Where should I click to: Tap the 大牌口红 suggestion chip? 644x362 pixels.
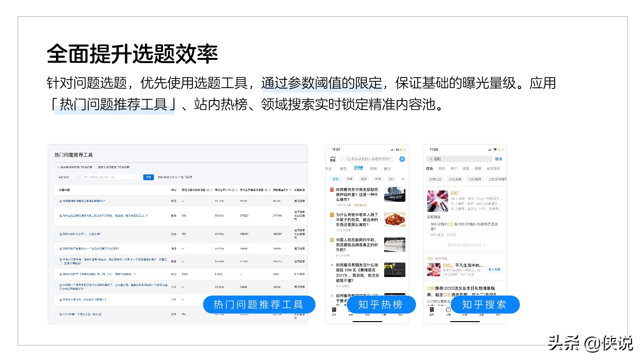[x=435, y=179]
